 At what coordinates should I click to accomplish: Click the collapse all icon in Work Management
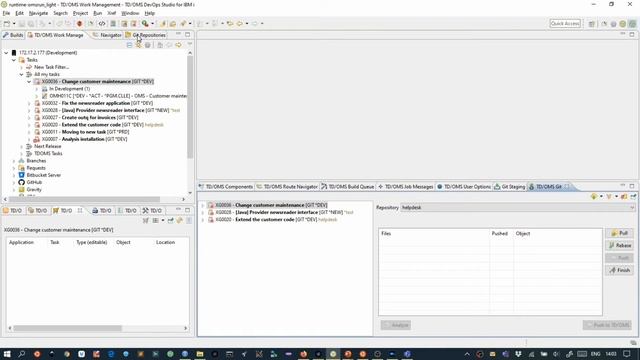coord(129,45)
